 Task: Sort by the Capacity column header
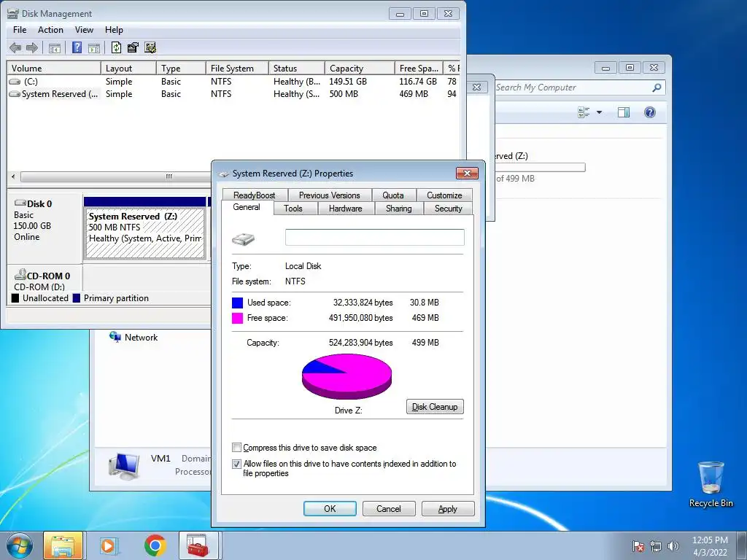pyautogui.click(x=360, y=68)
